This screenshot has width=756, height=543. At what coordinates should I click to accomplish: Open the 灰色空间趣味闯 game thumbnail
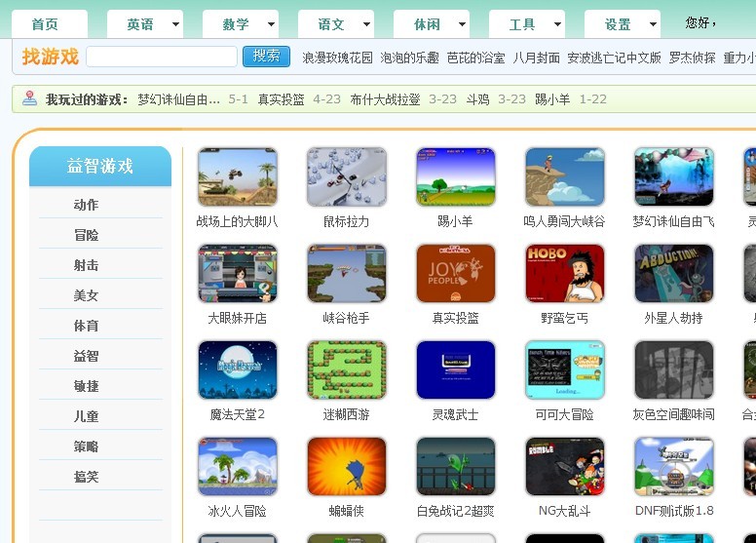point(674,370)
